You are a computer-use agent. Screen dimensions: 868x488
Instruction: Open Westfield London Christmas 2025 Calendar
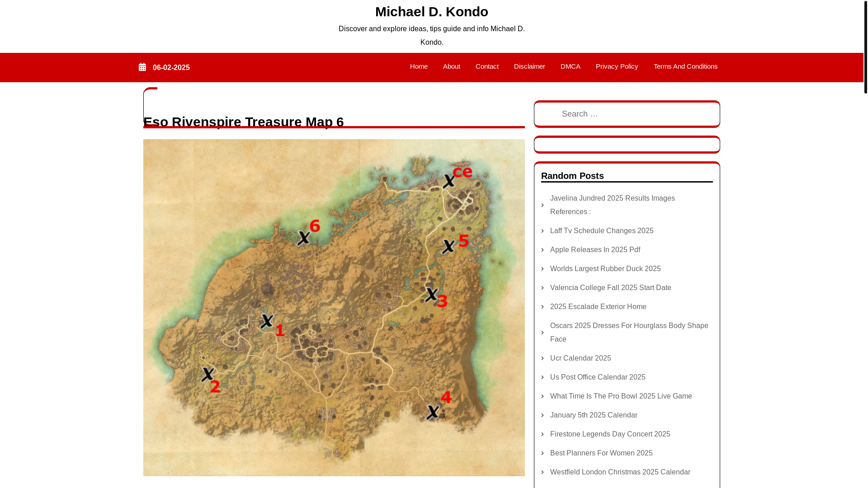click(620, 472)
